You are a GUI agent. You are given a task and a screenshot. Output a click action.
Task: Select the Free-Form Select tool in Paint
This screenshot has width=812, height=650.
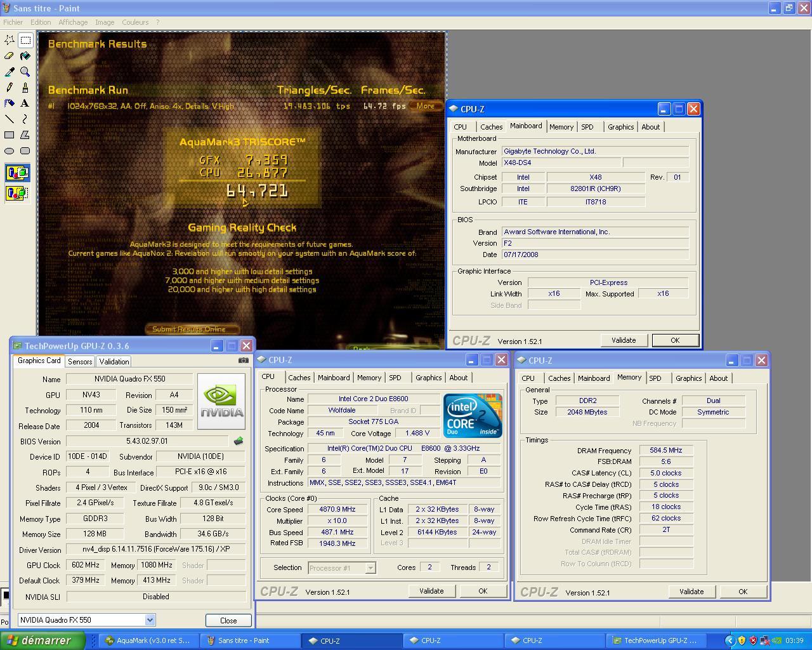[10, 40]
